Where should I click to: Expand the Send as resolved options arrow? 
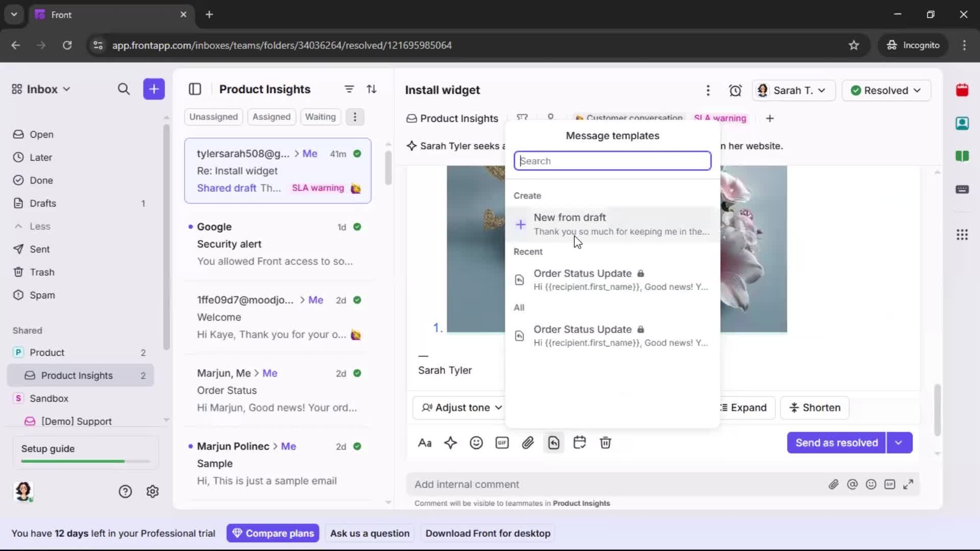(x=899, y=443)
